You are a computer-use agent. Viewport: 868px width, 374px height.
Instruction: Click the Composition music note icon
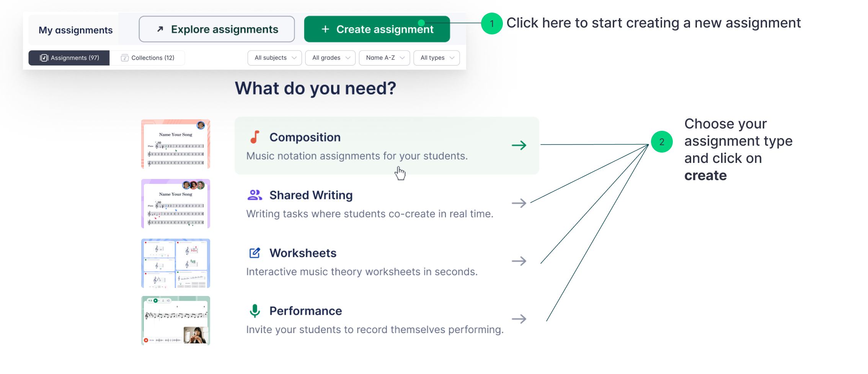255,137
